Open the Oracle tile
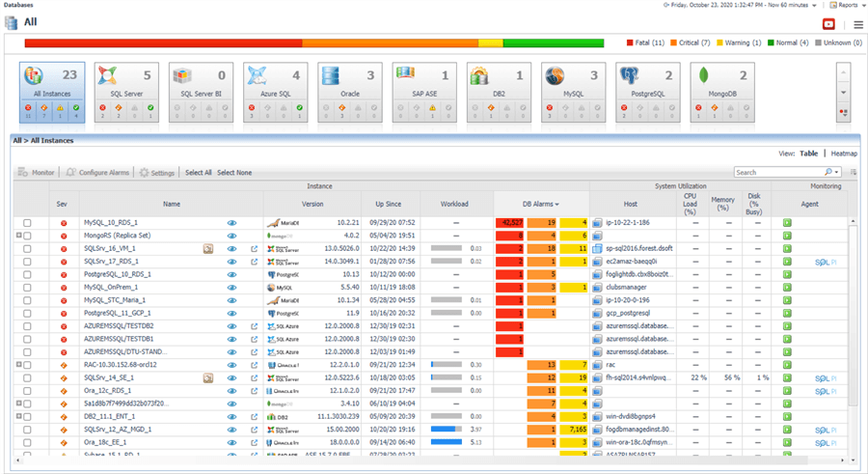 (350, 92)
